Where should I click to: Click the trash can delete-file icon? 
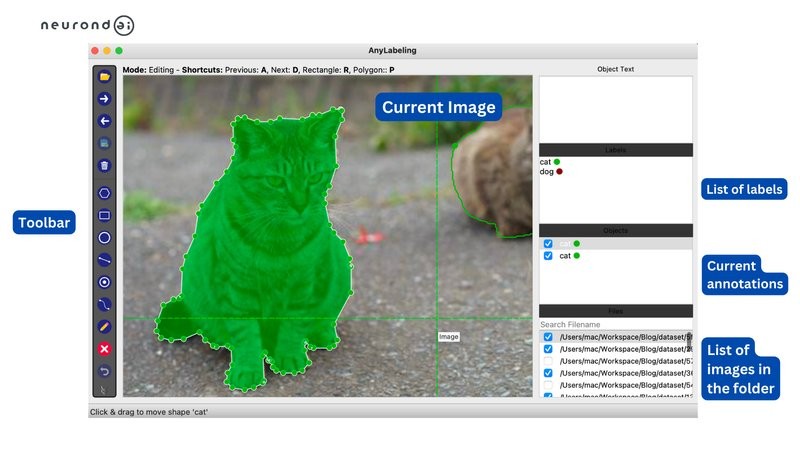click(x=104, y=166)
